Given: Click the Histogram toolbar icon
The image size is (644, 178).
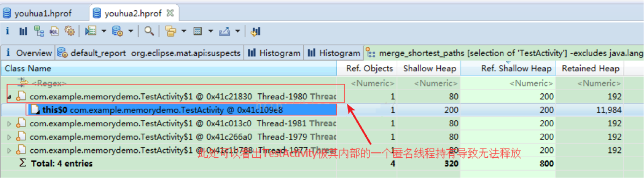Looking at the screenshot, I should coord(23,31).
